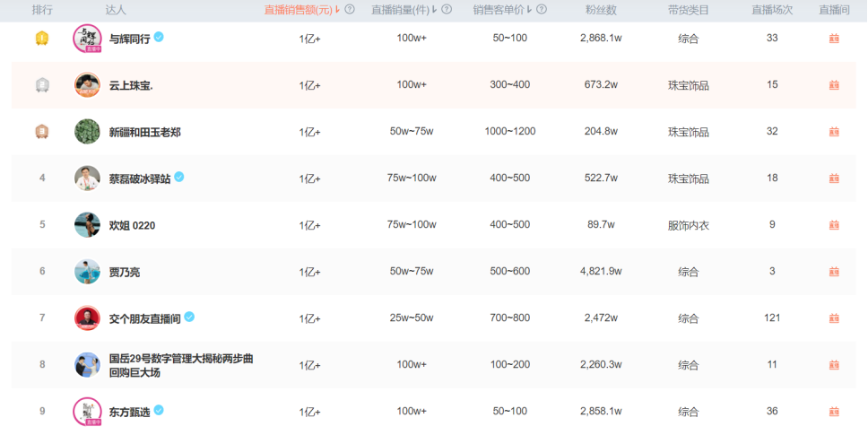Image resolution: width=868 pixels, height=435 pixels.
Task: Open 蔡磊破冰驿站 avatar thumbnail
Action: click(x=88, y=178)
